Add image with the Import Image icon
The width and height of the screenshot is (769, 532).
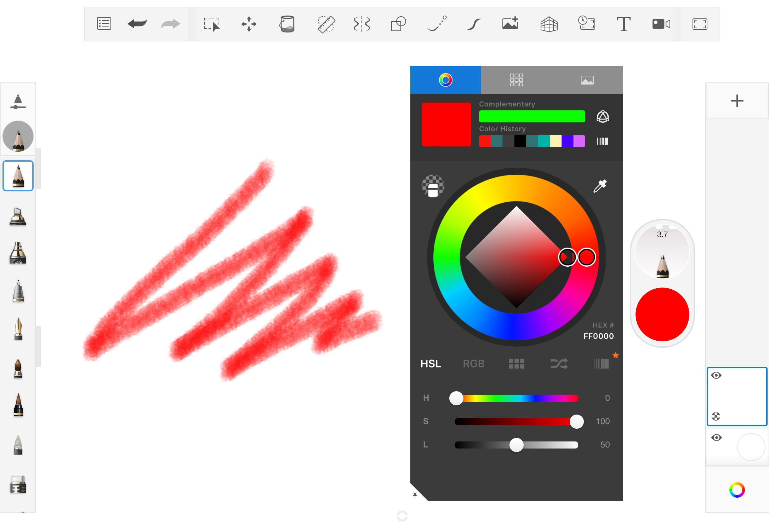coord(510,24)
